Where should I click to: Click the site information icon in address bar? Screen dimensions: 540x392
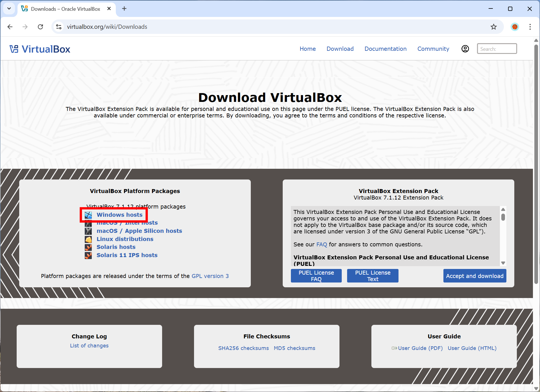tap(58, 27)
